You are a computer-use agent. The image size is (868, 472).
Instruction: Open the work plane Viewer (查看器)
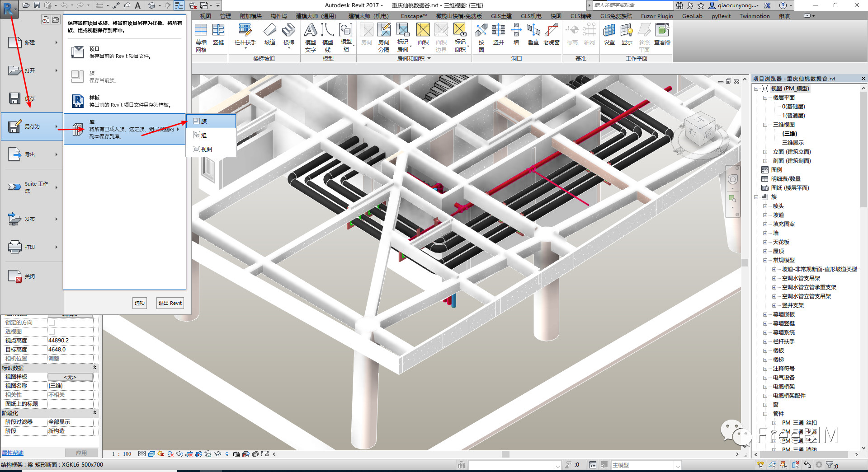(662, 35)
